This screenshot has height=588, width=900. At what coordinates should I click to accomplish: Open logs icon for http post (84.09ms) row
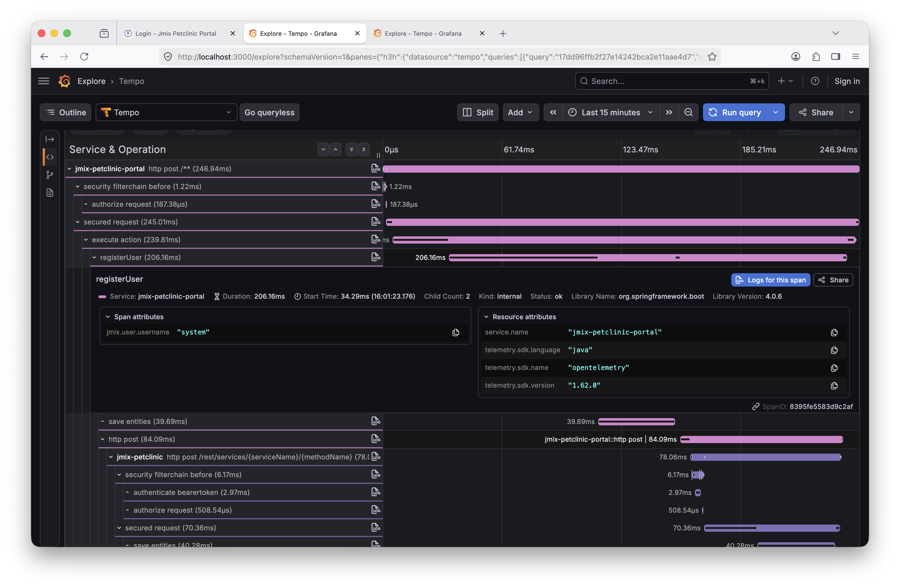point(375,439)
